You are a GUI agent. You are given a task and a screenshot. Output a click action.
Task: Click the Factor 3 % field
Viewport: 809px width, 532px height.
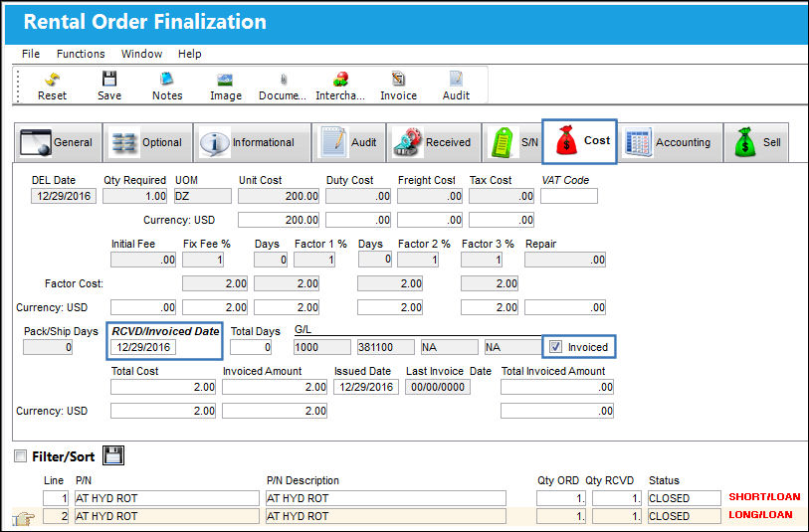(482, 260)
